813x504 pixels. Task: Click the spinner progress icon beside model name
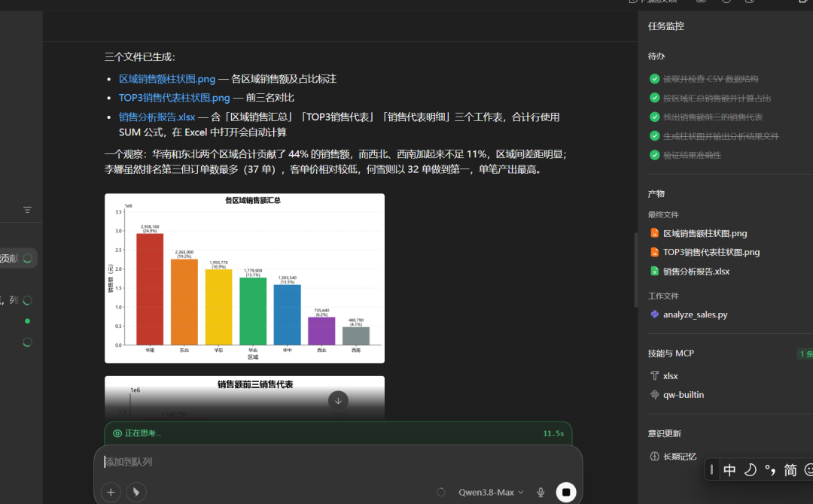440,492
